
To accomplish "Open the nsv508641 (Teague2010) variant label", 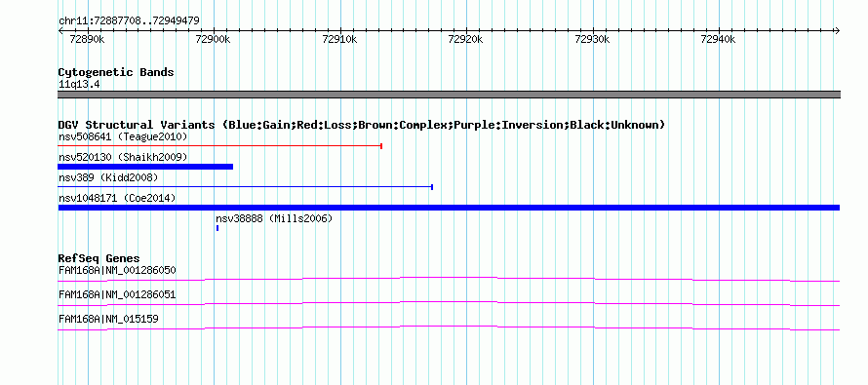I will point(123,136).
